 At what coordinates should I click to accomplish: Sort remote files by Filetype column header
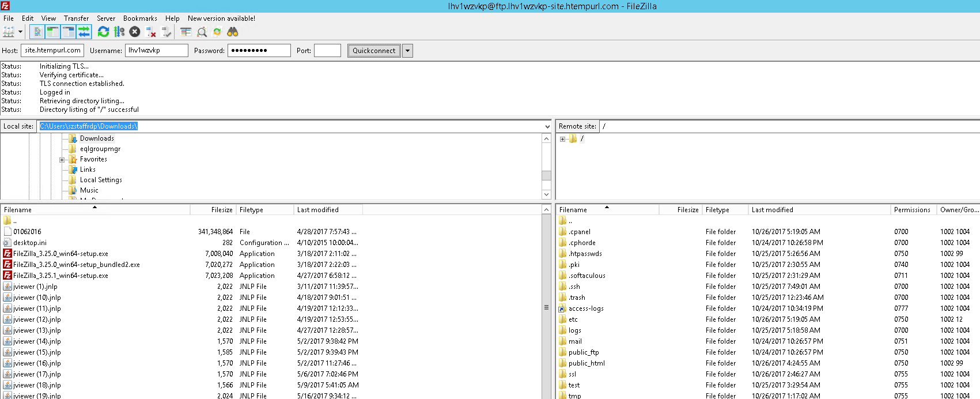(725, 210)
